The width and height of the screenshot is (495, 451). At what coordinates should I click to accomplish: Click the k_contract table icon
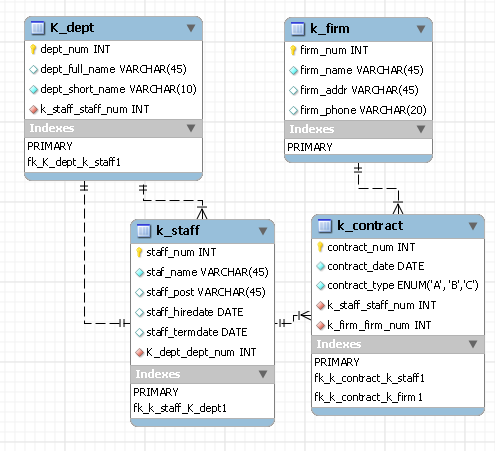click(325, 226)
